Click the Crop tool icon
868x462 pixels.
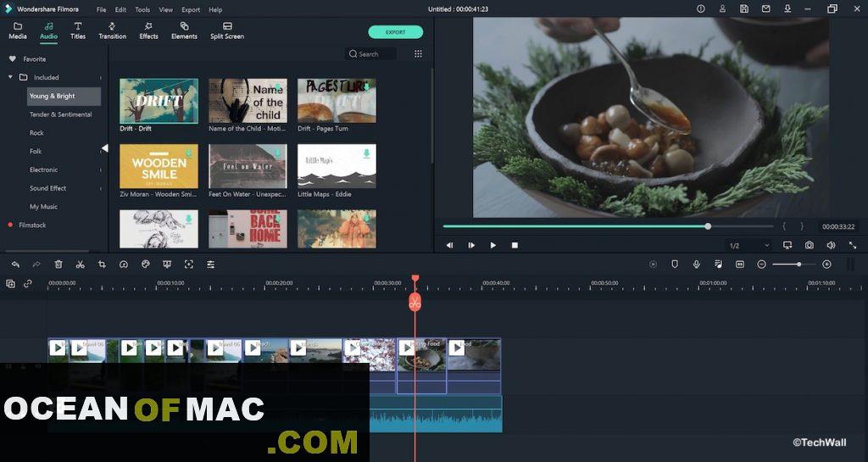point(102,264)
